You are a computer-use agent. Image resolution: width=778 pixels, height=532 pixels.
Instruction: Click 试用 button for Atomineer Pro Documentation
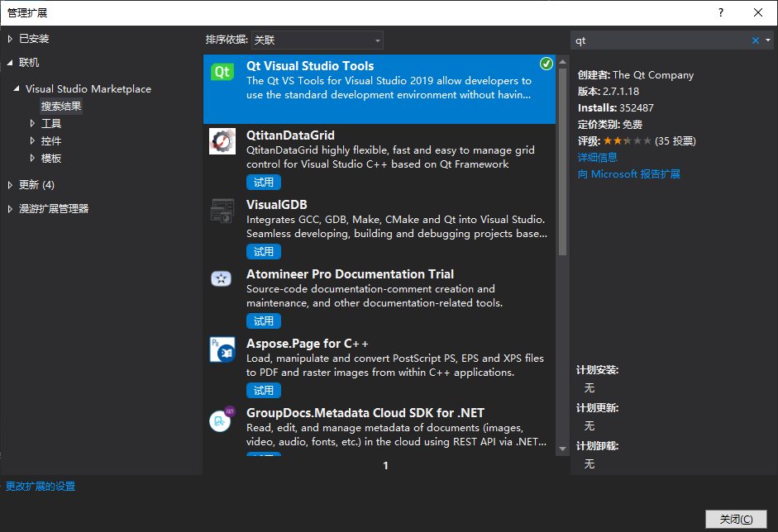pyautogui.click(x=264, y=321)
